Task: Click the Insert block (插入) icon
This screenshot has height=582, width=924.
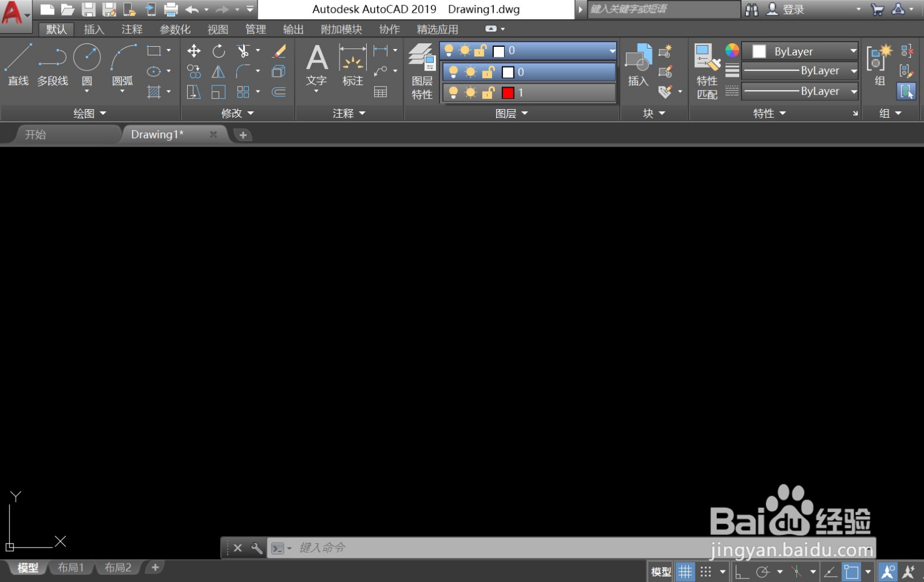Action: 638,64
